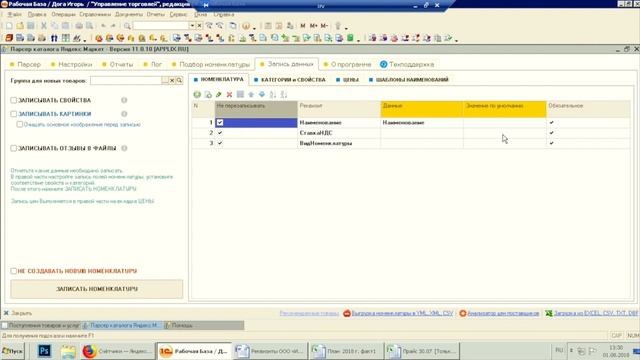
Task: Click the help (question) toolbar icon
Action: 246,26
